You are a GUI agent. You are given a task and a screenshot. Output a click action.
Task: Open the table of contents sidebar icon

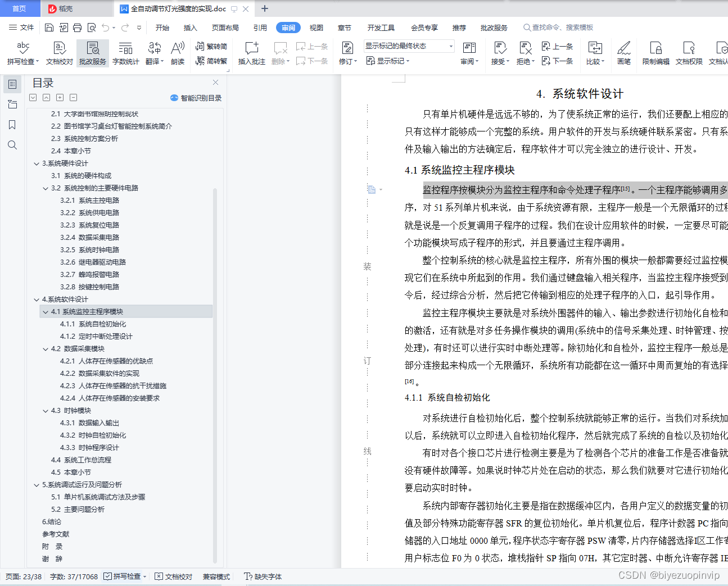pos(12,84)
